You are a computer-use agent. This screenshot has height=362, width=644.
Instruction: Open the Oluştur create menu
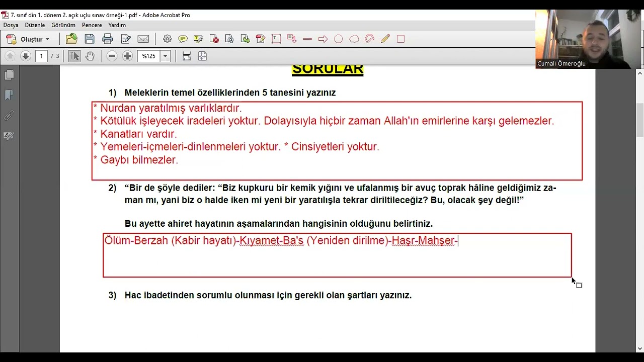click(28, 39)
